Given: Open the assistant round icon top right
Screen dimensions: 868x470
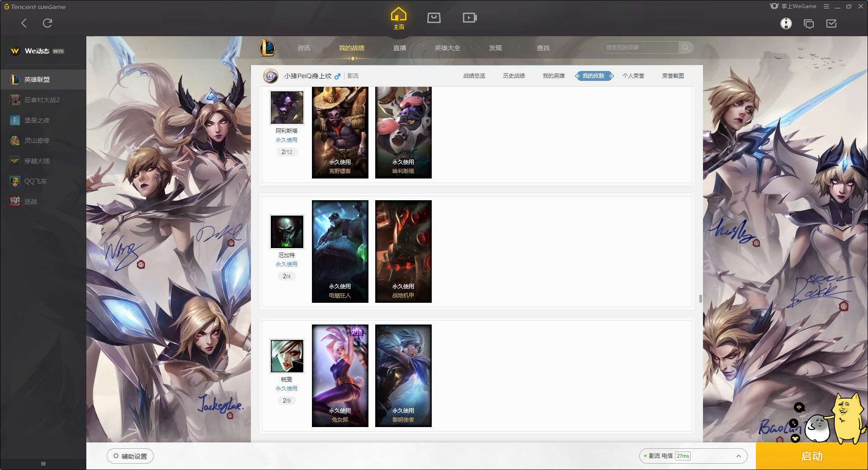Looking at the screenshot, I should [786, 23].
